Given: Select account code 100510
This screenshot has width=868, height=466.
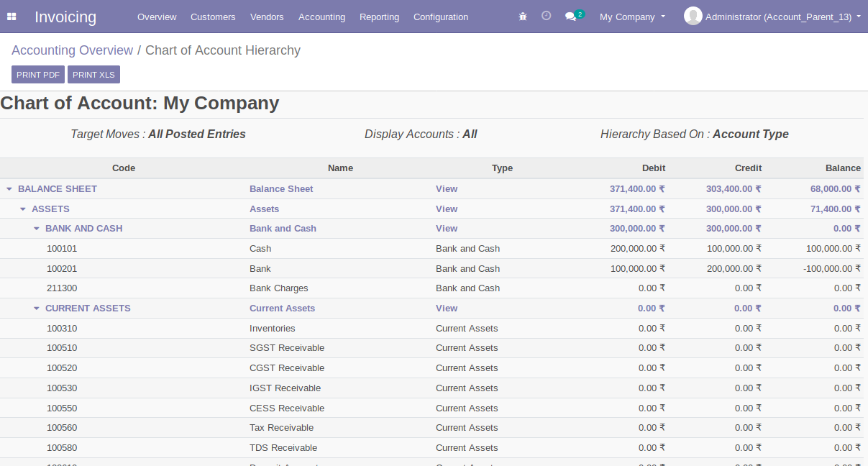Looking at the screenshot, I should 62,348.
